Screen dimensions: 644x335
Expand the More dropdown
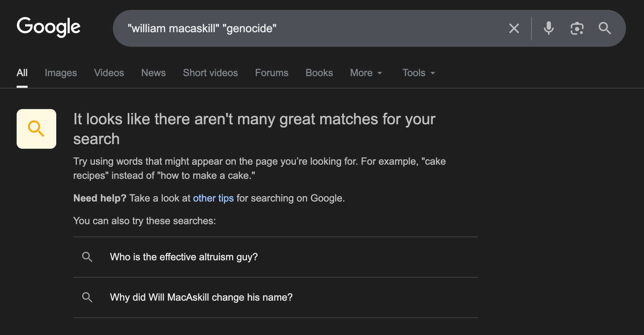pos(366,73)
